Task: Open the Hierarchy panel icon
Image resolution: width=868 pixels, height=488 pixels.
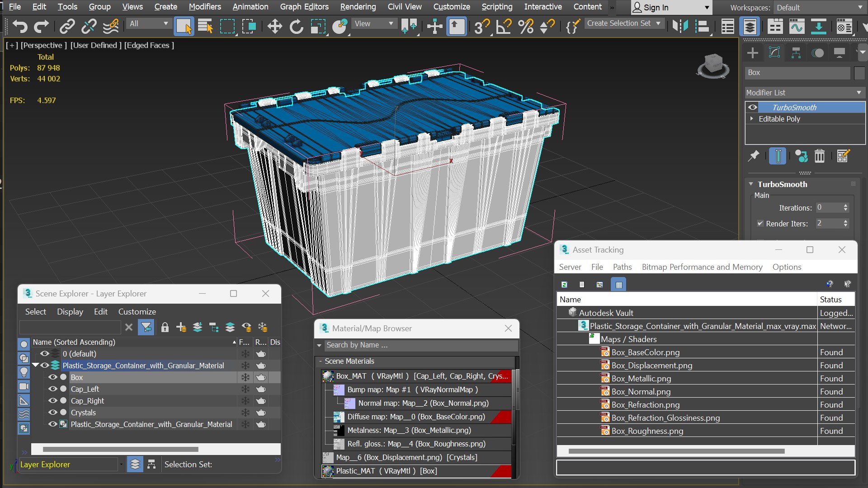Action: pos(796,53)
